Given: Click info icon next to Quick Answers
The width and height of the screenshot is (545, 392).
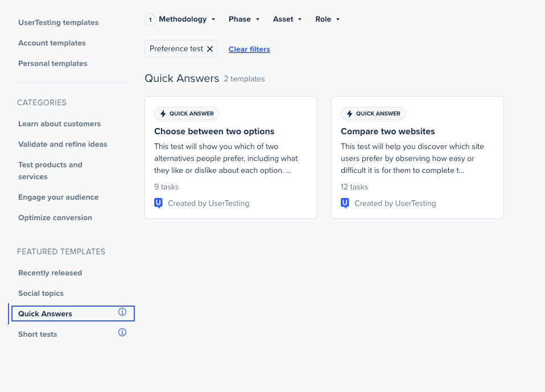Looking at the screenshot, I should pos(122,312).
